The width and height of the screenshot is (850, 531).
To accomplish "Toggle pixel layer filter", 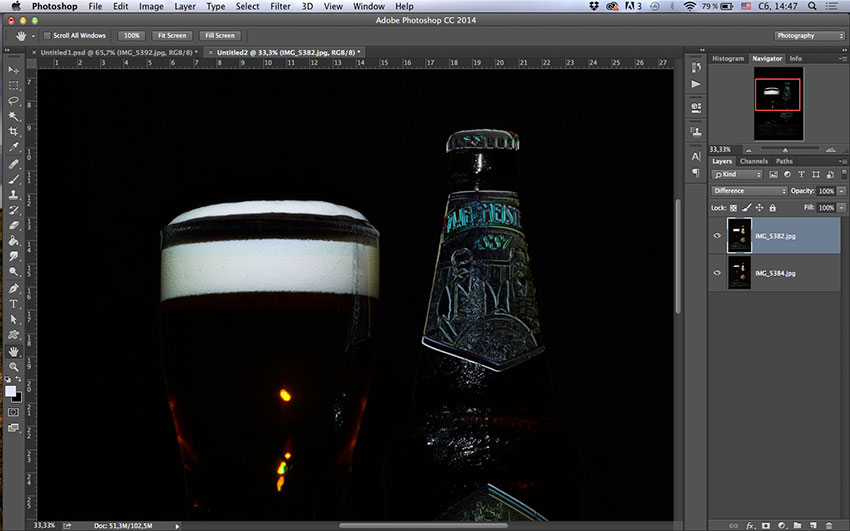I will (x=774, y=174).
